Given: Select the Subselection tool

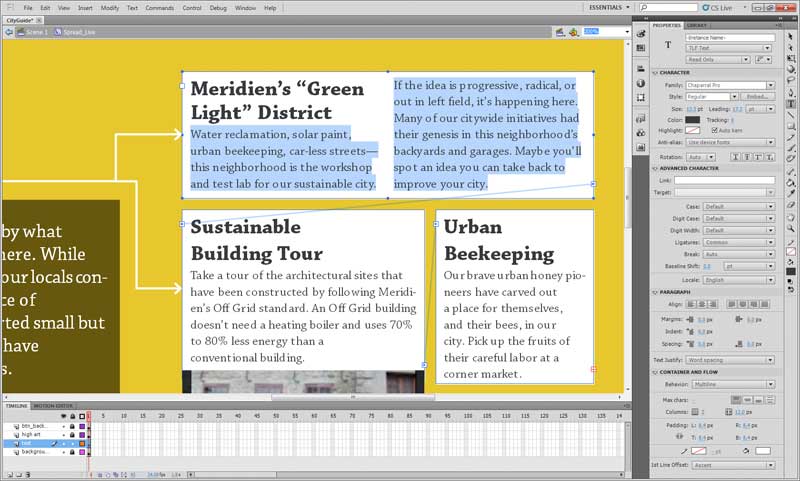Looking at the screenshot, I should coord(791,48).
